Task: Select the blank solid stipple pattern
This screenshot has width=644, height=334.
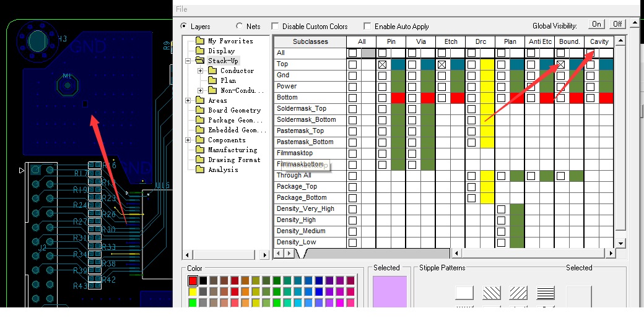Action: [464, 293]
